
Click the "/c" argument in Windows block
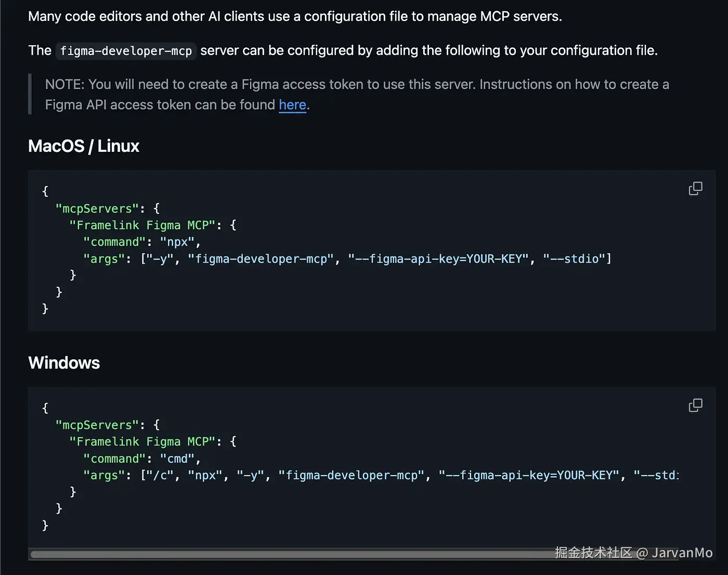(x=163, y=475)
